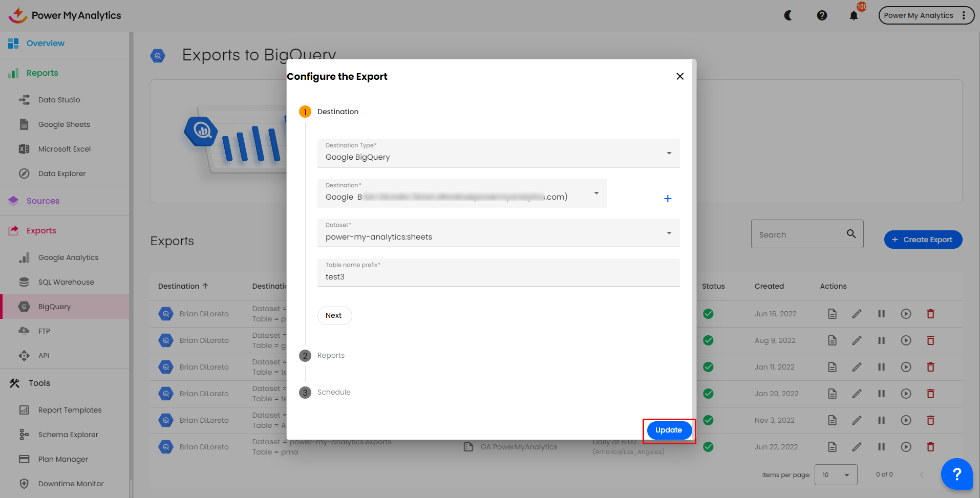The image size is (980, 498).
Task: Go to Schema Explorer in sidebar
Action: point(68,435)
